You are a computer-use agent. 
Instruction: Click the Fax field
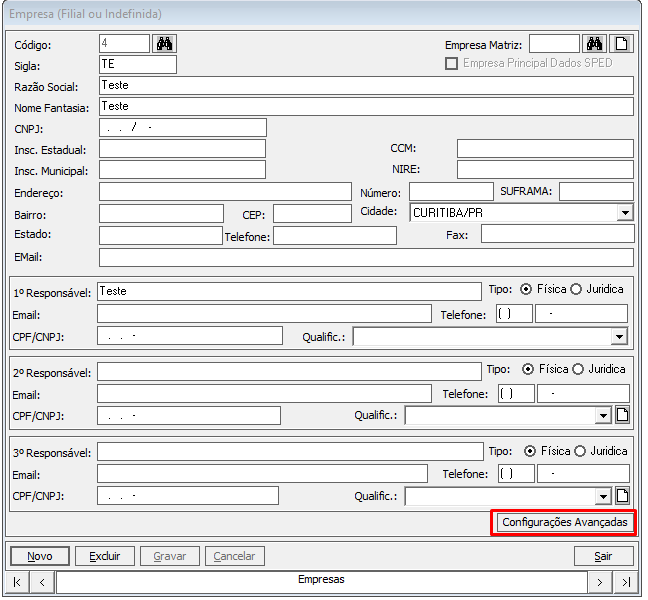point(557,234)
